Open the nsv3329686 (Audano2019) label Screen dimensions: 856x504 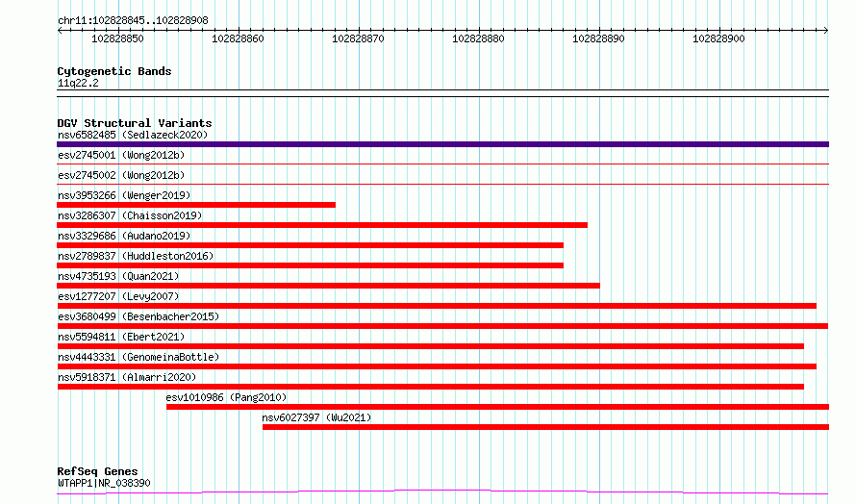(x=124, y=236)
